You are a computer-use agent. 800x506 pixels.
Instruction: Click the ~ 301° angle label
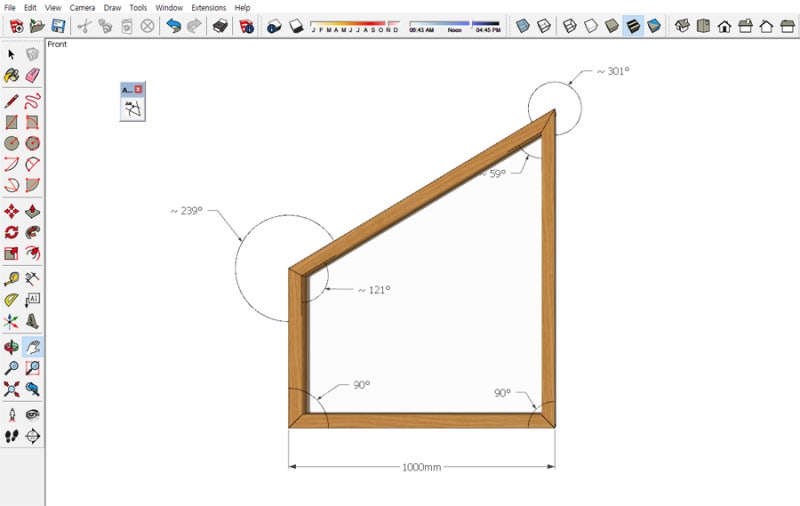pos(613,71)
